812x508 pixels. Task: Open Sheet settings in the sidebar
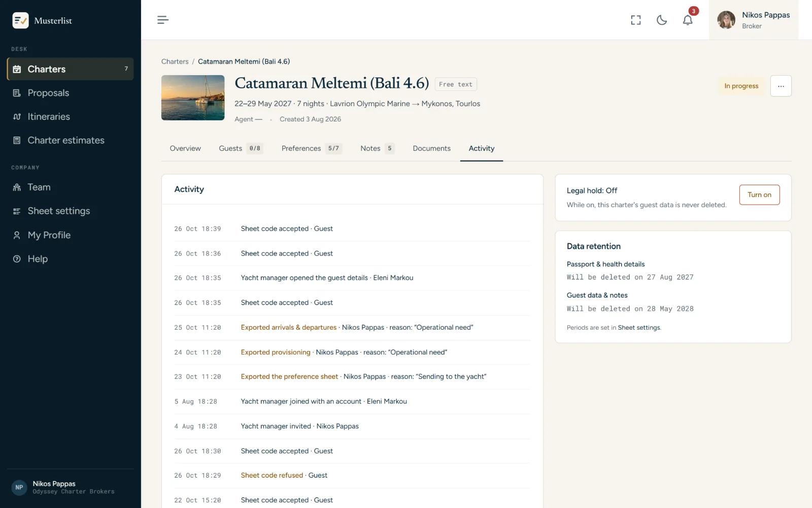(x=71, y=211)
